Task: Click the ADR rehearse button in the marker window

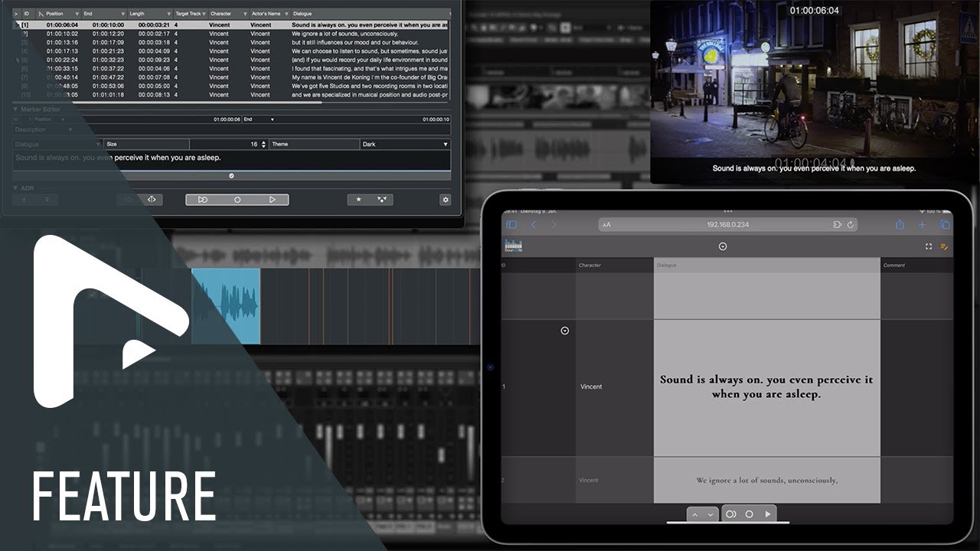Action: tap(202, 200)
